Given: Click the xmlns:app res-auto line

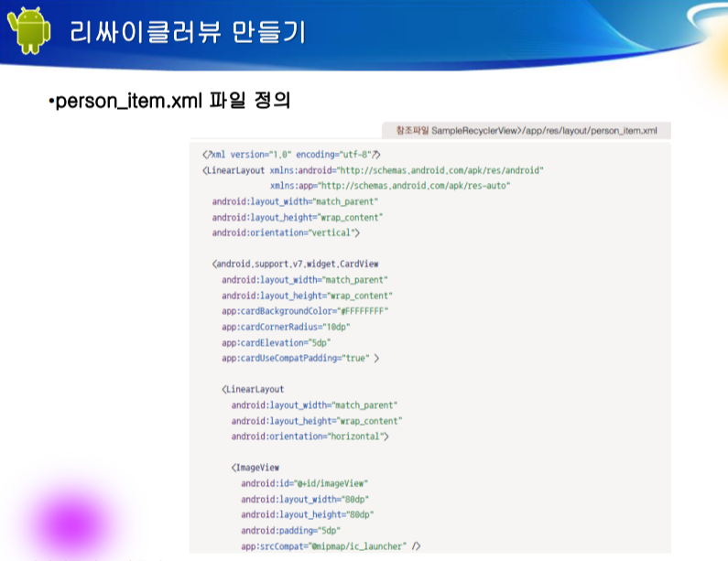Looking at the screenshot, I should click(390, 186).
